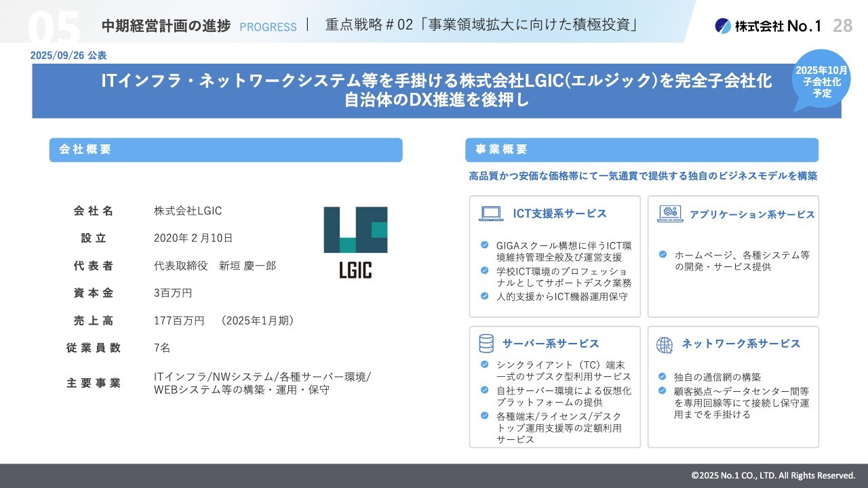Click the 2025年10月 子会社化予定 speech bubble
Screen dimensions: 868x488
(x=822, y=81)
